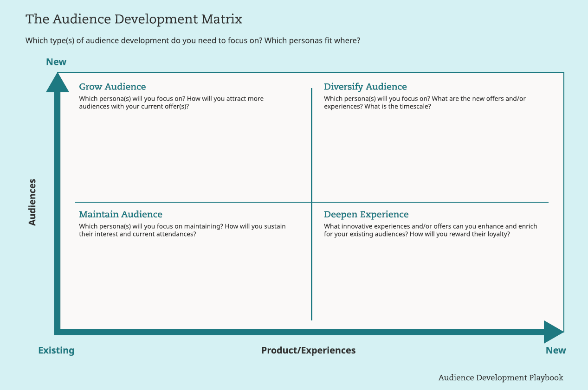Click the Maintain Audience heading
The height and width of the screenshot is (390, 588).
pos(121,214)
